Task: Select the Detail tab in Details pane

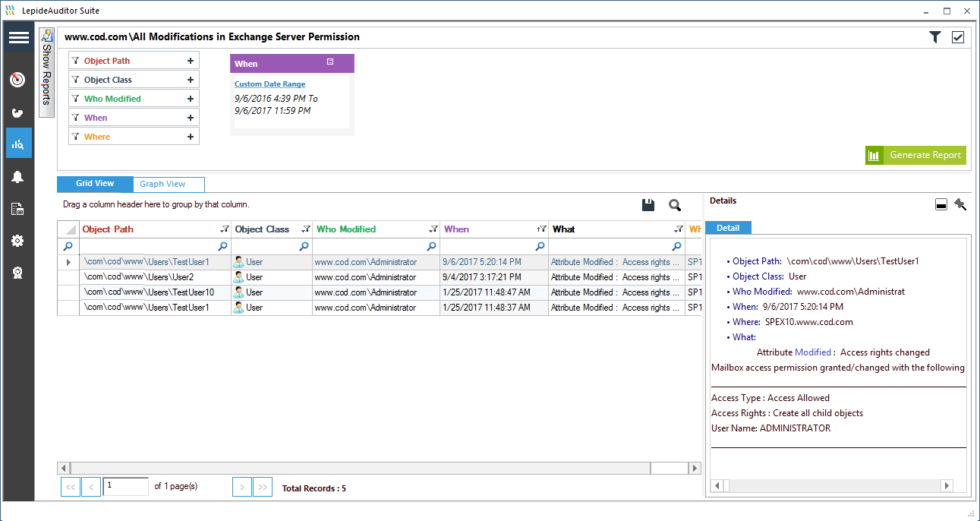Action: [728, 228]
